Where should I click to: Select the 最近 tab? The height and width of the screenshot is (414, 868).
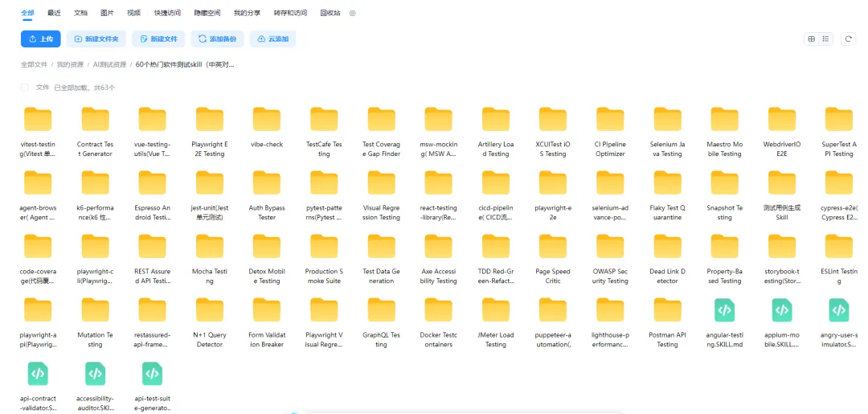pos(55,13)
